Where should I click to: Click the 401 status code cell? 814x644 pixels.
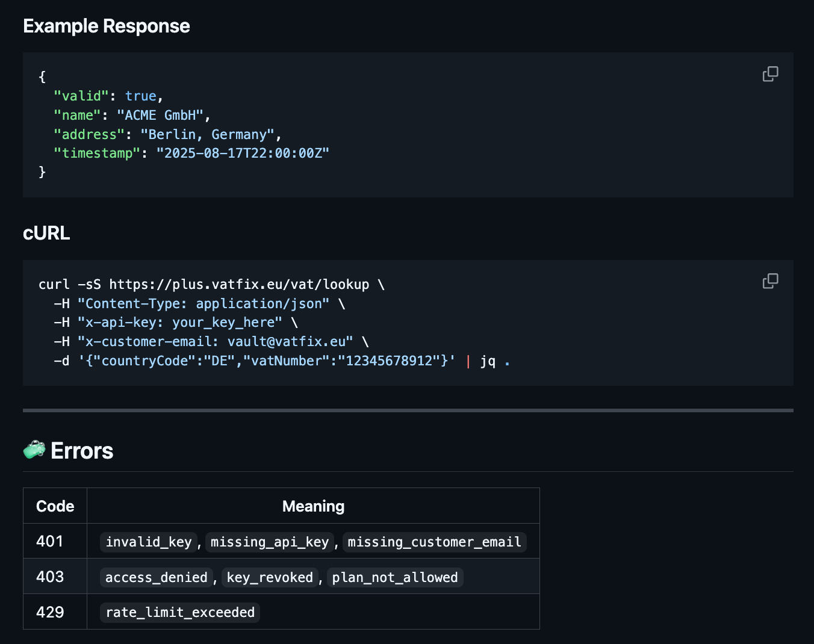point(50,542)
